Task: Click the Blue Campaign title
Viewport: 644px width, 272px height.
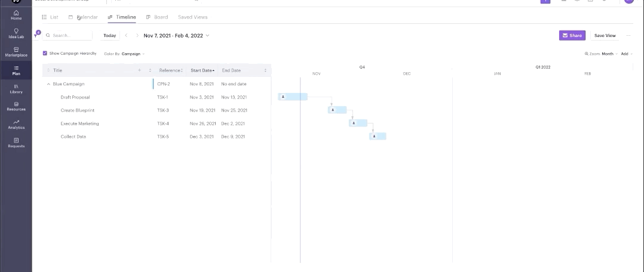Action: click(68, 84)
